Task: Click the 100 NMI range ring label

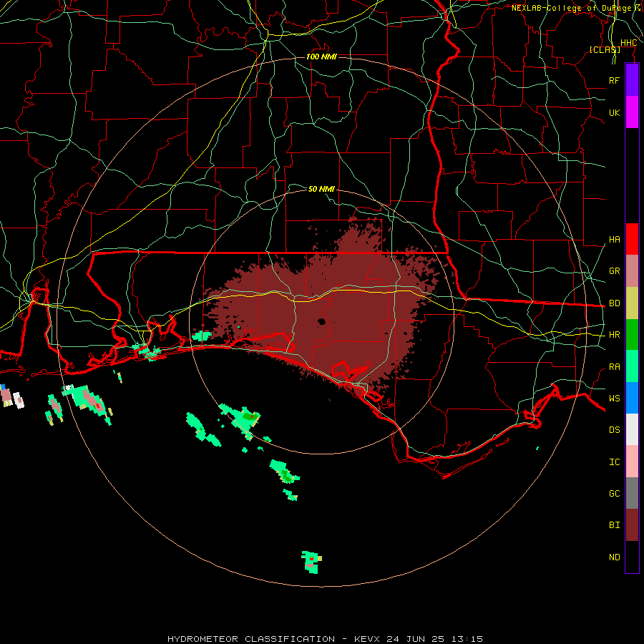Action: click(x=321, y=57)
